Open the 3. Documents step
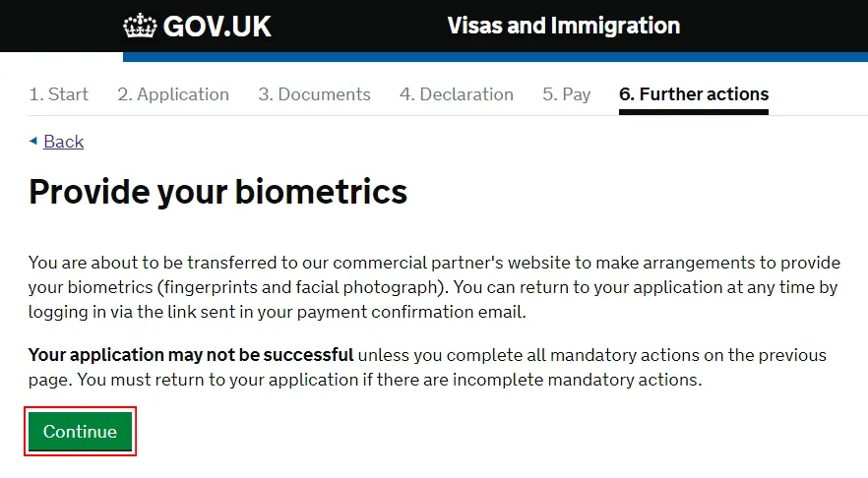This screenshot has width=868, height=478. 314,94
